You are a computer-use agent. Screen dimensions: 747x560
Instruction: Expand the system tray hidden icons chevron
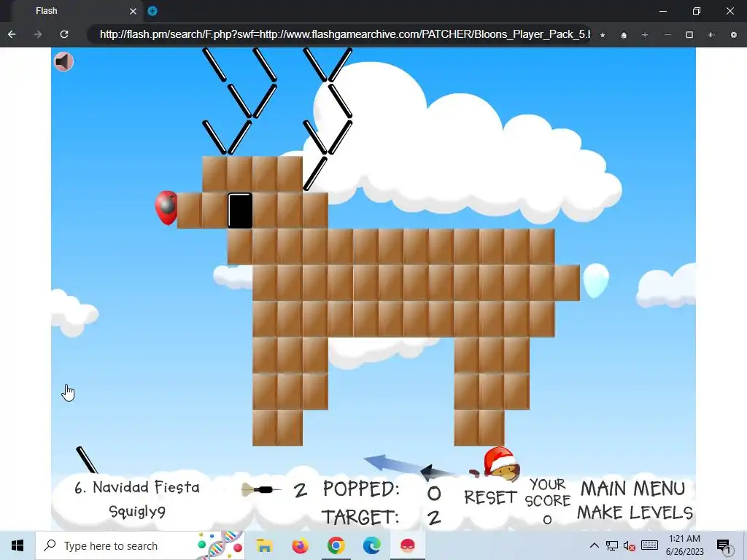[x=594, y=545]
